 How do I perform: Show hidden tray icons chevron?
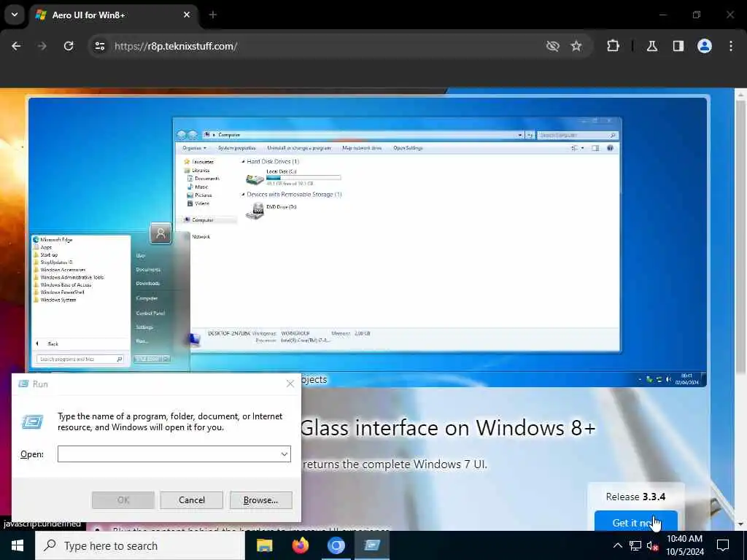pyautogui.click(x=617, y=545)
